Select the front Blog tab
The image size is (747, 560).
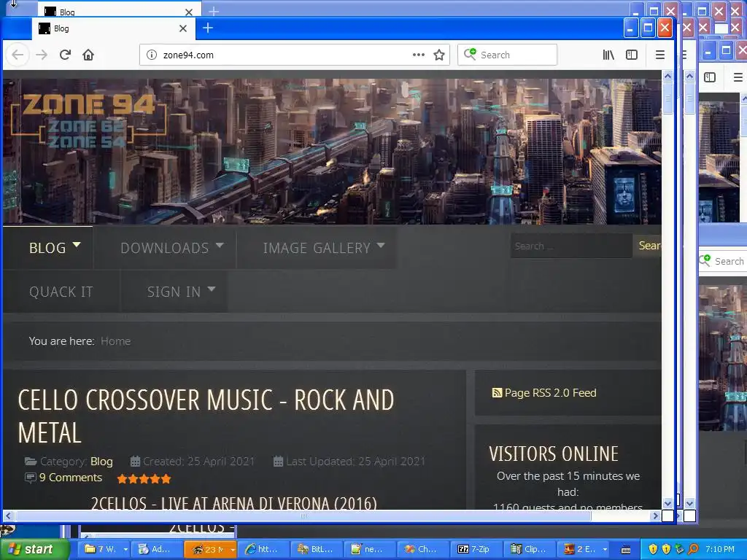pos(113,28)
